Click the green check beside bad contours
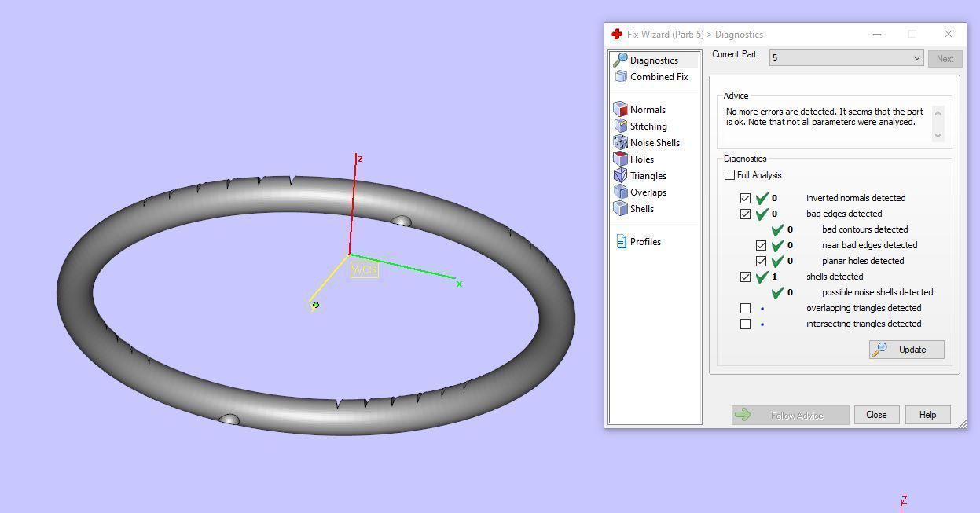 point(777,229)
